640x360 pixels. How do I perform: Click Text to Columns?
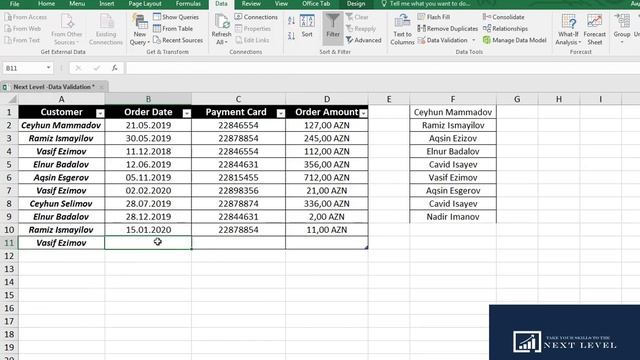pos(402,29)
